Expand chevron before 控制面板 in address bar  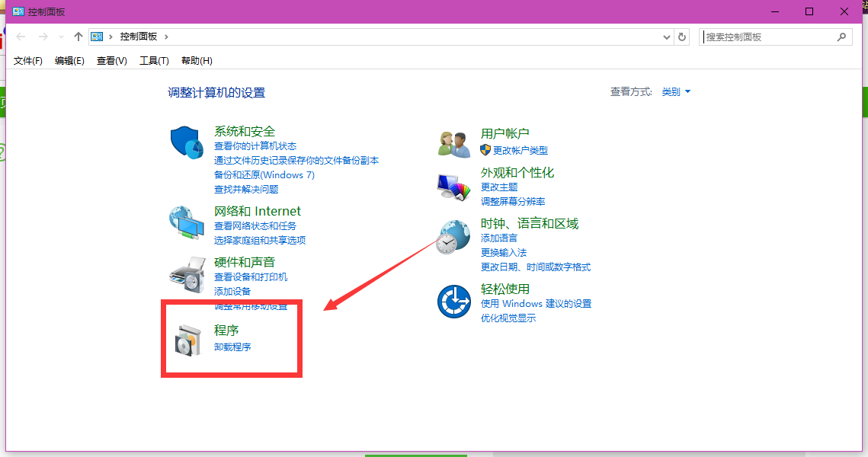click(x=111, y=37)
